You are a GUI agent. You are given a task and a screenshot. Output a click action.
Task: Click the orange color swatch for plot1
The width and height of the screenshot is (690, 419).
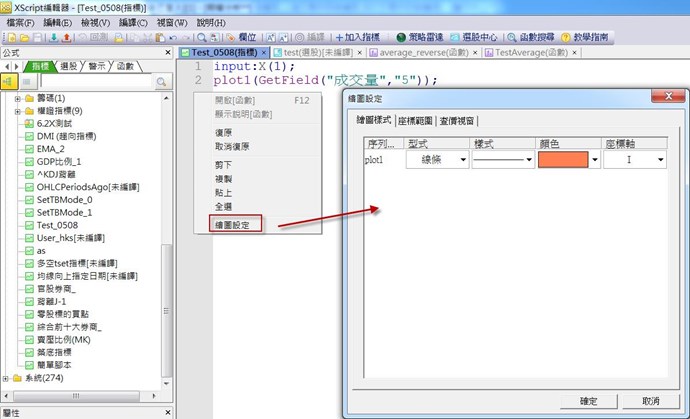(563, 159)
